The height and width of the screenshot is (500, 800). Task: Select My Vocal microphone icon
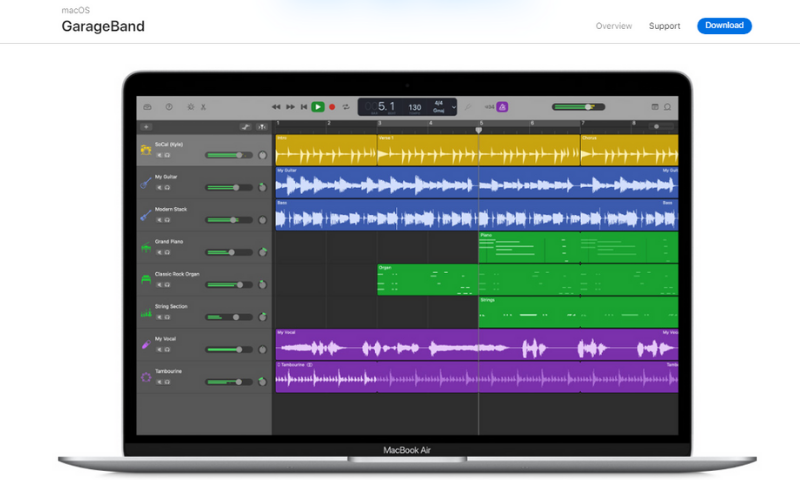146,344
